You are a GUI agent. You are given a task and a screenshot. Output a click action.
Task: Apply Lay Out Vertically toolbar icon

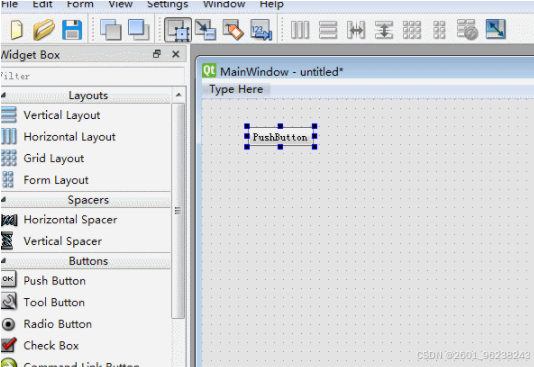[x=328, y=30]
